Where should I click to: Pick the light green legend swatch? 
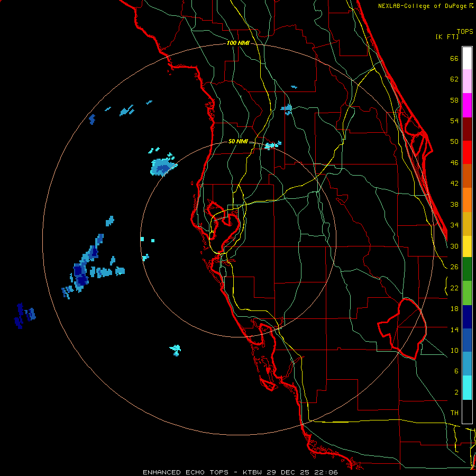click(467, 293)
